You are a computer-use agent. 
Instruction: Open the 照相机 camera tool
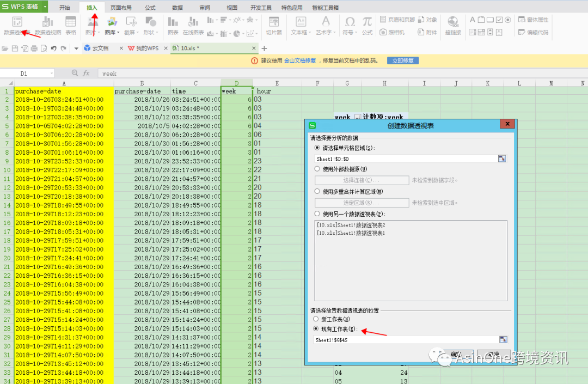click(x=392, y=32)
